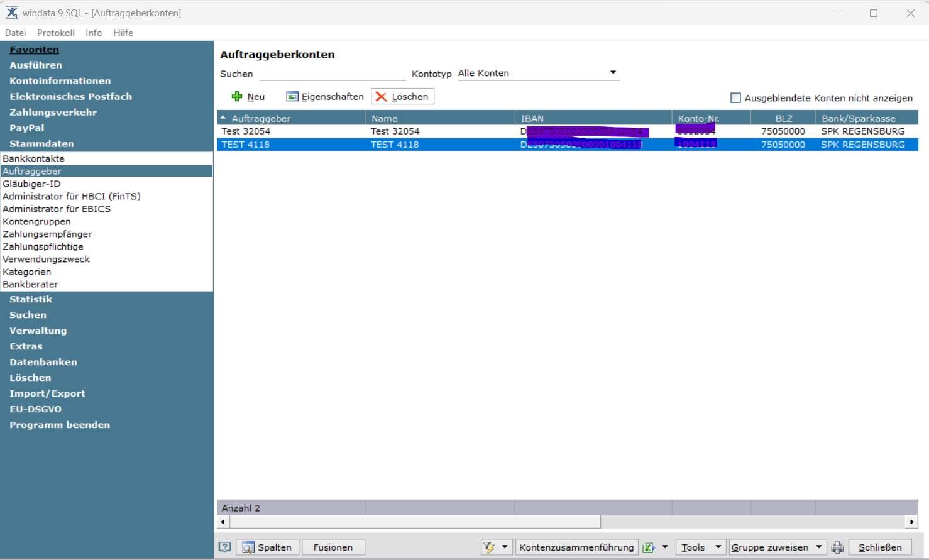The width and height of the screenshot is (929, 560).
Task: Open the Hilfe menu
Action: [123, 33]
